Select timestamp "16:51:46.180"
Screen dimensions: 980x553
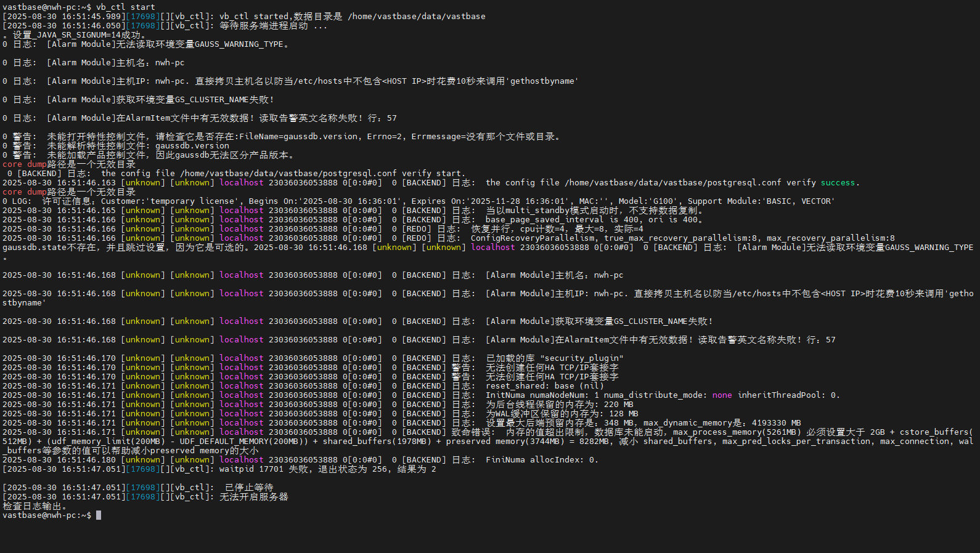[x=86, y=460]
